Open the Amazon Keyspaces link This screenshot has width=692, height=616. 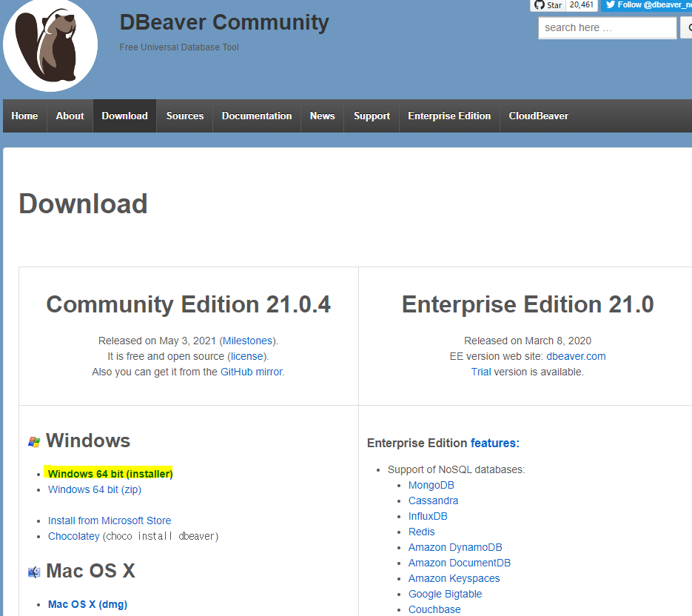tap(454, 578)
